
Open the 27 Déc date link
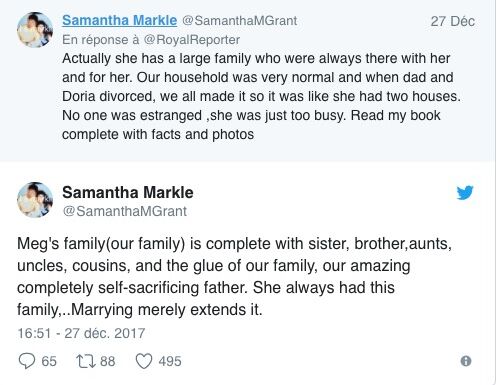click(x=452, y=21)
